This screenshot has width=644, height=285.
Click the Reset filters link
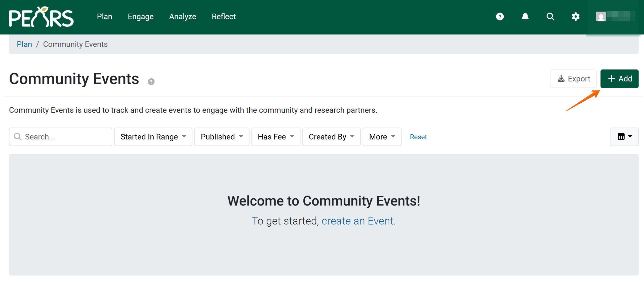tap(418, 137)
